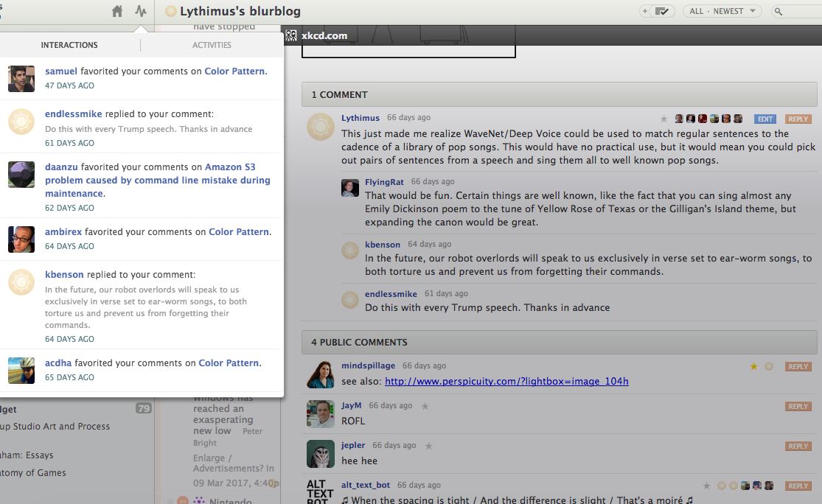Open kbenson username in comment thread
Image resolution: width=822 pixels, height=504 pixels.
tap(383, 245)
